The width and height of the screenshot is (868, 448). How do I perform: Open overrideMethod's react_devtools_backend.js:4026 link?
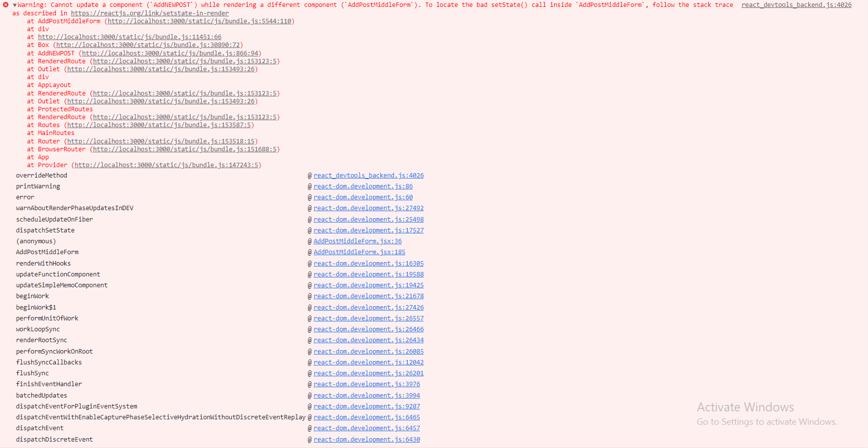tap(369, 176)
